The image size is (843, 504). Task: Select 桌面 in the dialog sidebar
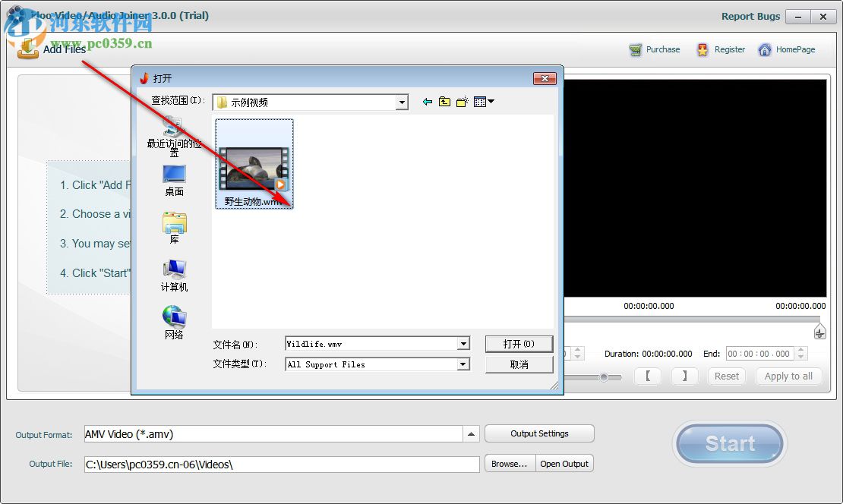[173, 180]
